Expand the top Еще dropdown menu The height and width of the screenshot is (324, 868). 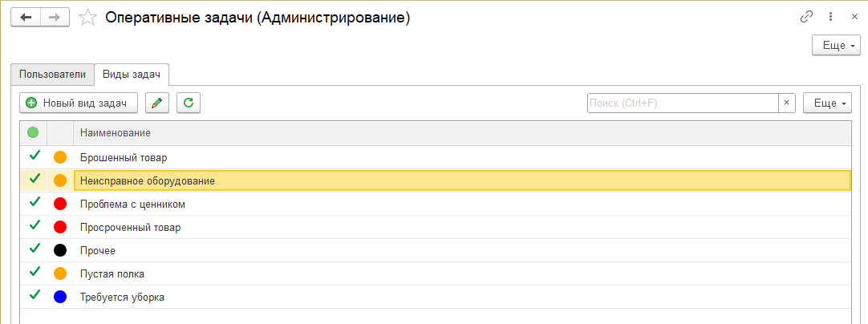coord(836,46)
